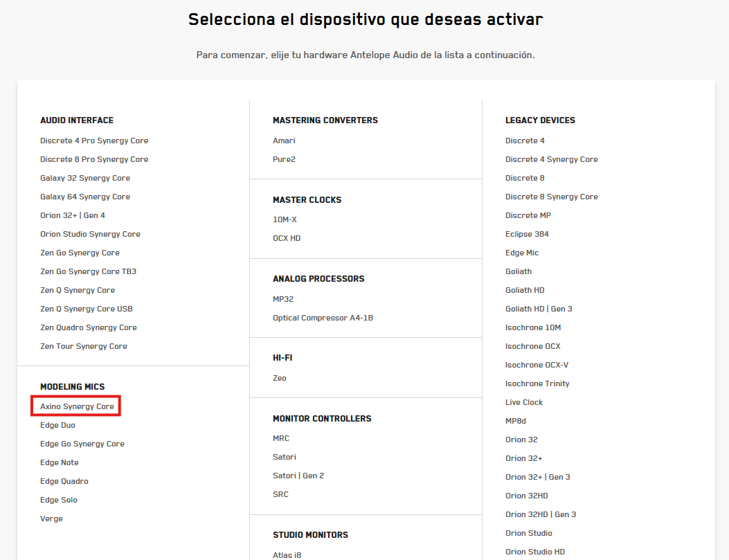Activate Axino Synergy Core microphone
The width and height of the screenshot is (729, 560).
(77, 406)
